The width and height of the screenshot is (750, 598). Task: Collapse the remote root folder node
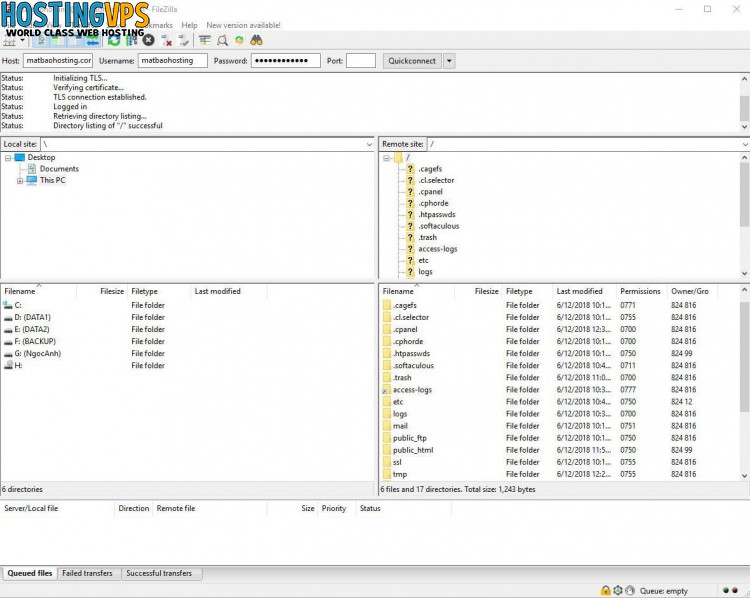(386, 158)
